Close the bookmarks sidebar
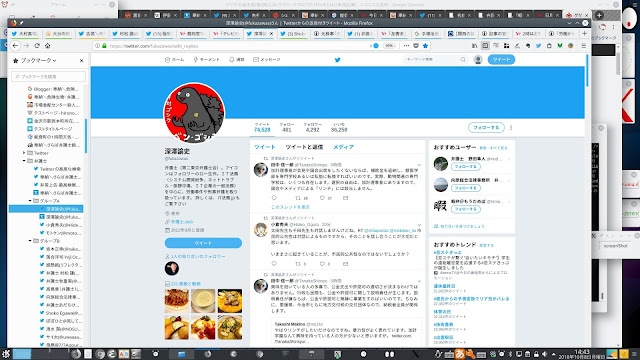Screen dimensions: 640x360 [x=81, y=60]
